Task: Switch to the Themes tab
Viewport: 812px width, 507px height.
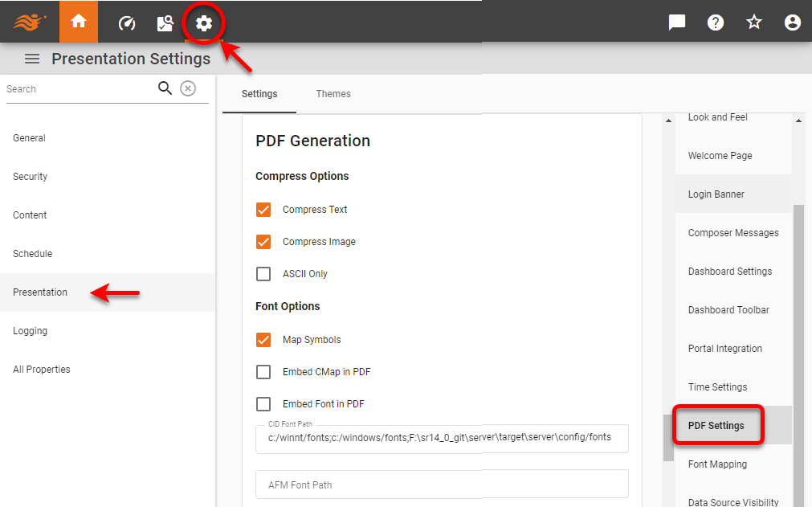Action: (333, 94)
